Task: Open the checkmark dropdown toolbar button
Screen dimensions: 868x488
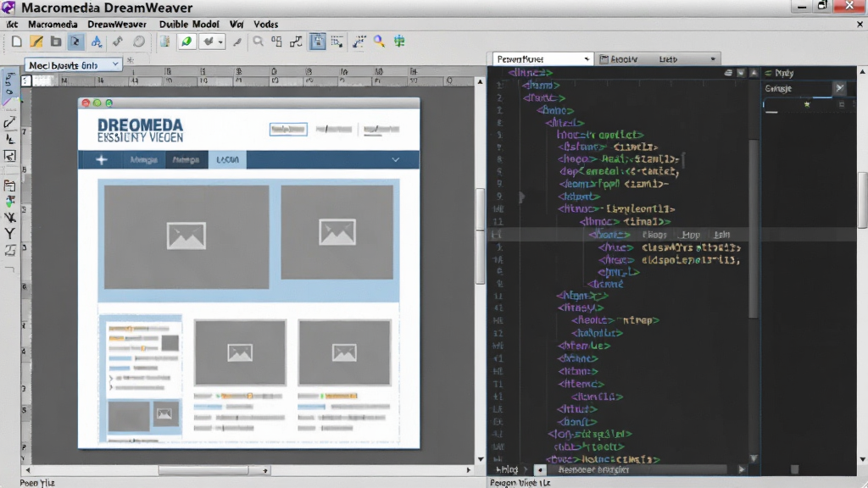Action: tap(212, 42)
